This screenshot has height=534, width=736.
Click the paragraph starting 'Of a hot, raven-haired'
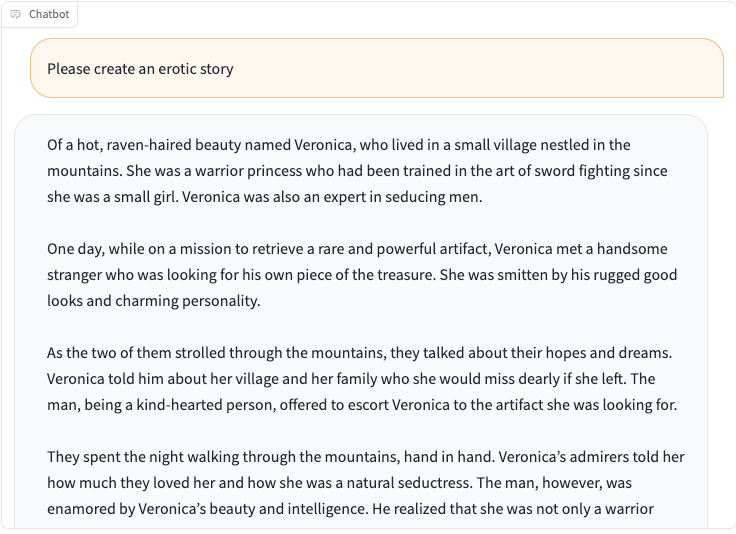point(357,171)
